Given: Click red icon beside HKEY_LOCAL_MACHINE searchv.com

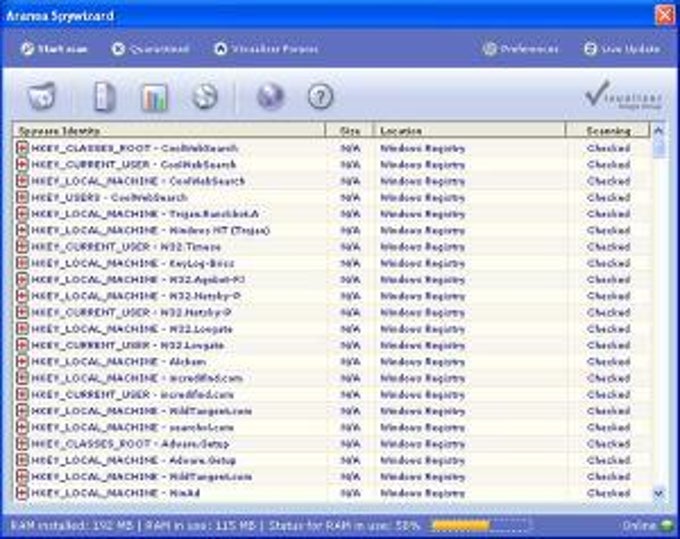Looking at the screenshot, I should tap(22, 427).
